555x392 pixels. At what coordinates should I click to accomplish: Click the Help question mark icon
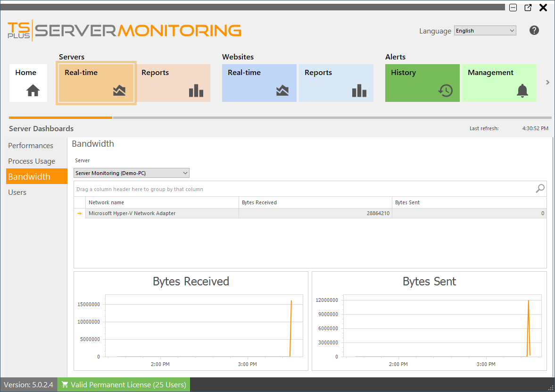(534, 30)
